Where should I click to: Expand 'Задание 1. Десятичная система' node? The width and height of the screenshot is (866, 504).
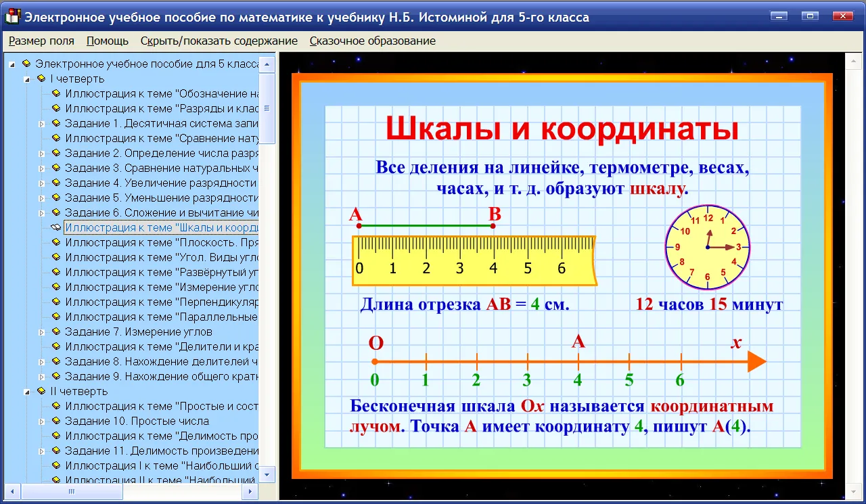pyautogui.click(x=41, y=124)
